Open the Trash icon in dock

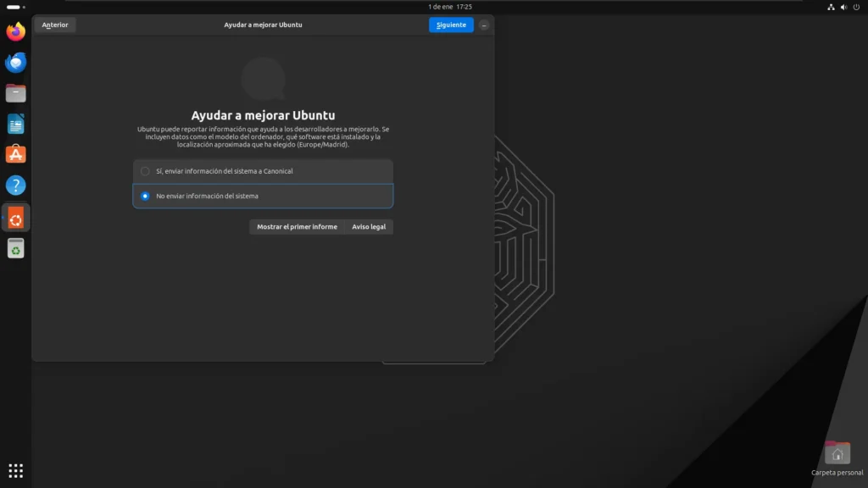tap(15, 248)
